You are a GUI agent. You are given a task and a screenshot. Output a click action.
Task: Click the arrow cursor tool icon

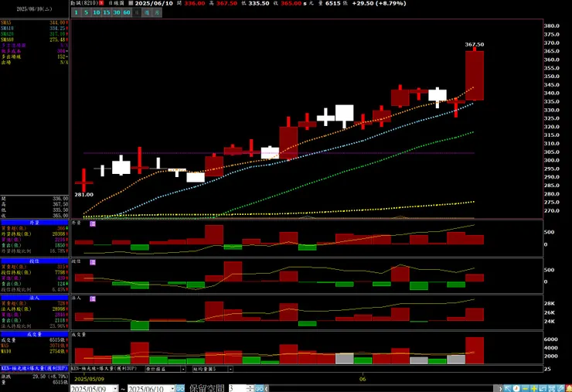click(x=508, y=389)
